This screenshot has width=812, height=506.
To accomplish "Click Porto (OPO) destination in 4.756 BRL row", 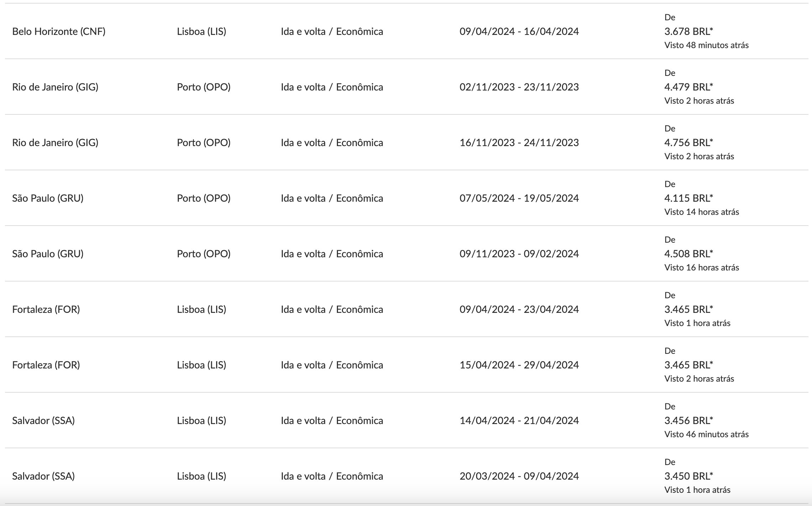I will click(204, 143).
